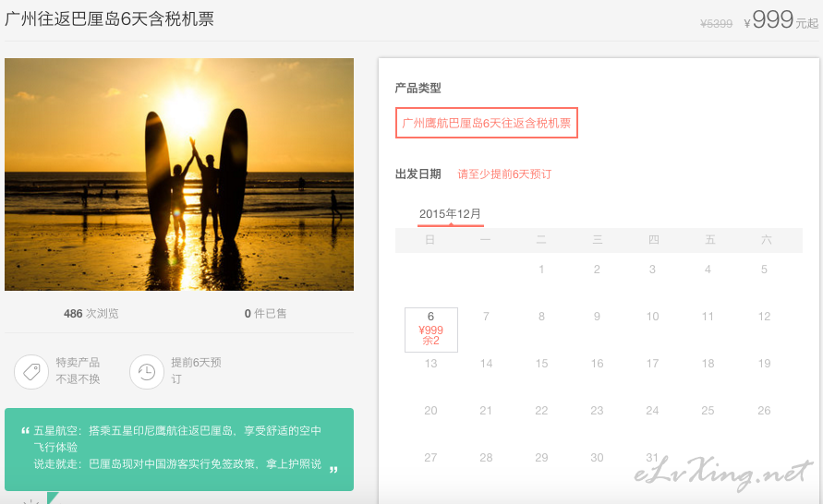Image resolution: width=823 pixels, height=504 pixels.
Task: Click calendar date 27
Action: coord(431,458)
